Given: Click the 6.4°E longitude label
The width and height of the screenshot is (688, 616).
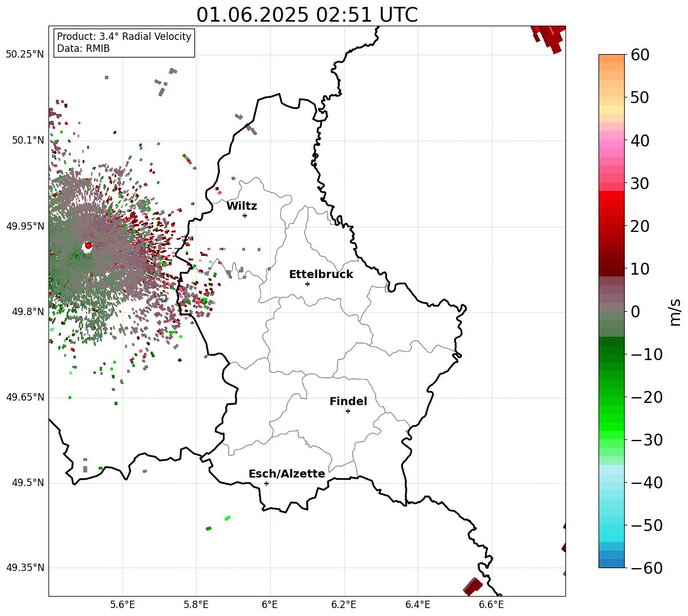Looking at the screenshot, I should (x=418, y=604).
